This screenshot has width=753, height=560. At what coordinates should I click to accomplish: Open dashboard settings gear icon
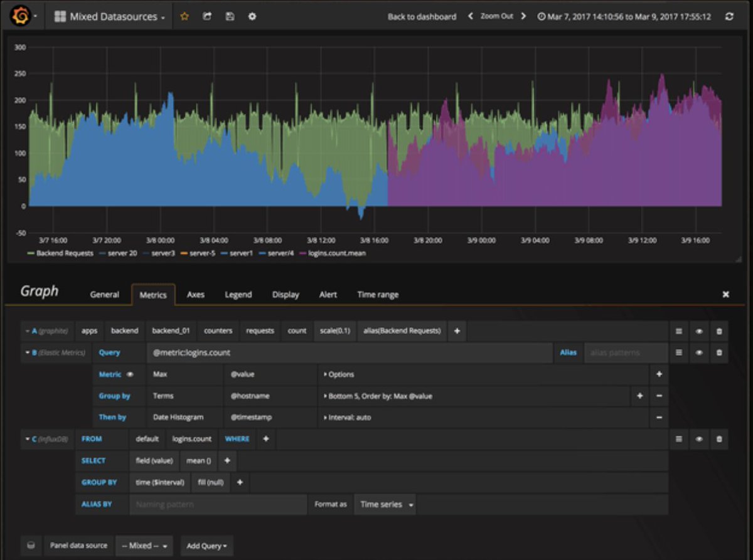252,17
